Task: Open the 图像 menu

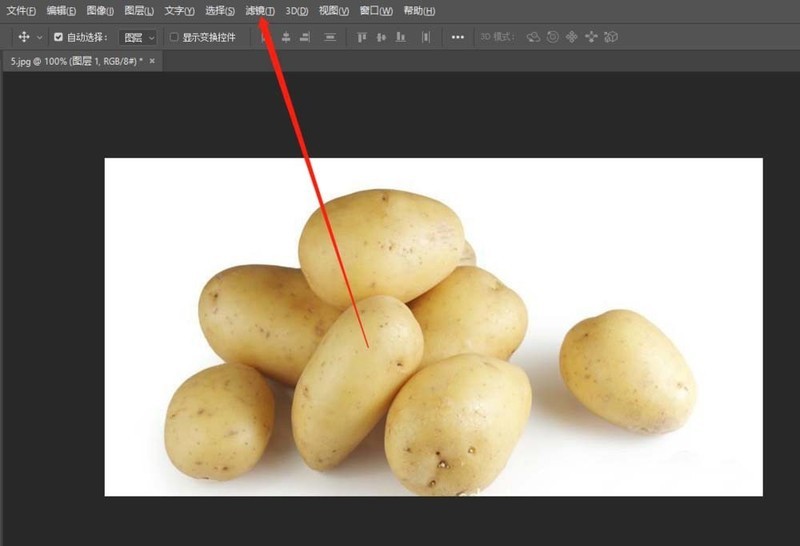Action: point(100,11)
